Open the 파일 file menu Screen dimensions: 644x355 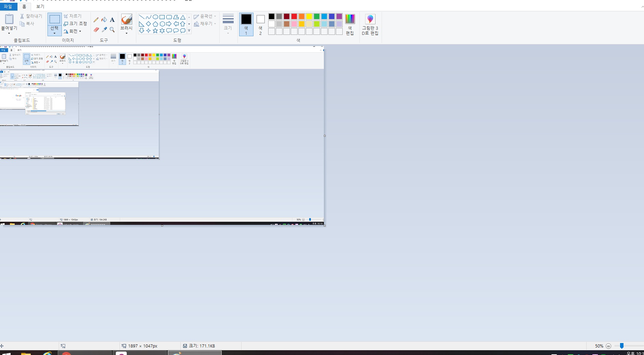point(8,6)
